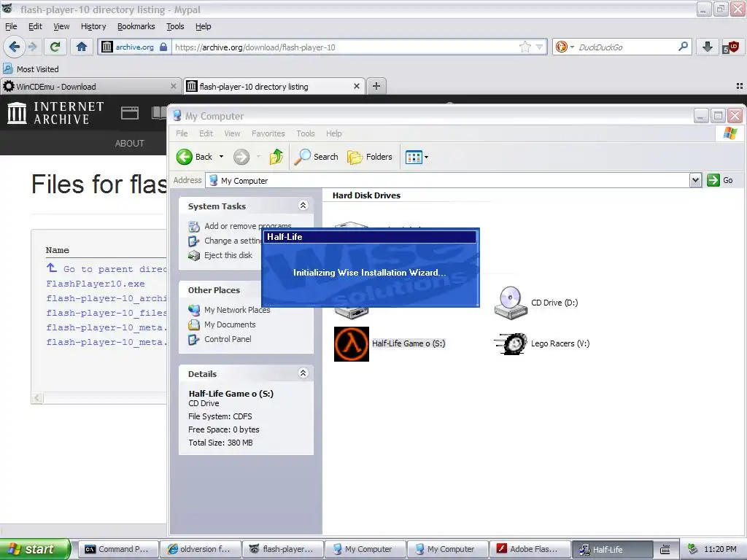Image resolution: width=747 pixels, height=560 pixels.
Task: Click Eject this disk task
Action: click(x=228, y=255)
